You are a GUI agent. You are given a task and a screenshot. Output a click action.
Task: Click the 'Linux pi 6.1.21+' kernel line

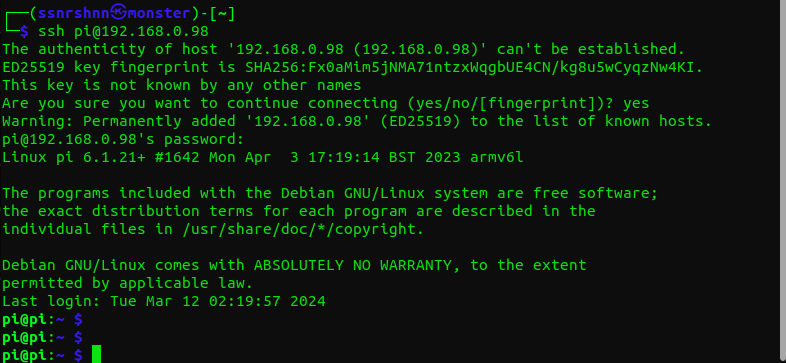point(263,157)
